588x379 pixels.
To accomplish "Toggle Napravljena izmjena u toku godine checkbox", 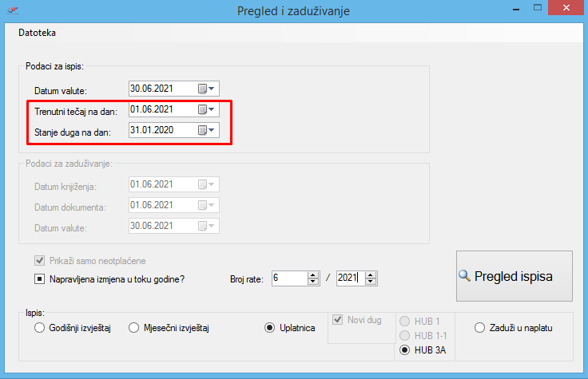I will pos(39,279).
